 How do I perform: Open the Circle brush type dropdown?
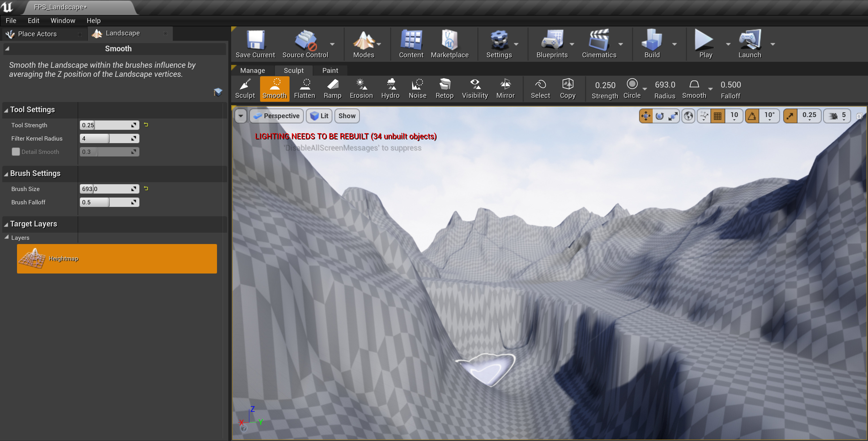pos(645,89)
